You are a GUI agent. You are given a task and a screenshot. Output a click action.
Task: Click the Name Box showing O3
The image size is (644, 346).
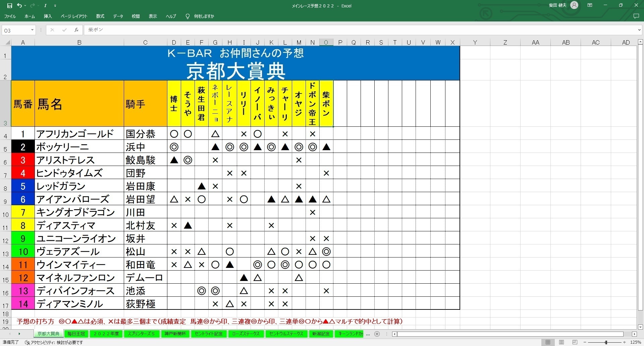click(x=16, y=30)
